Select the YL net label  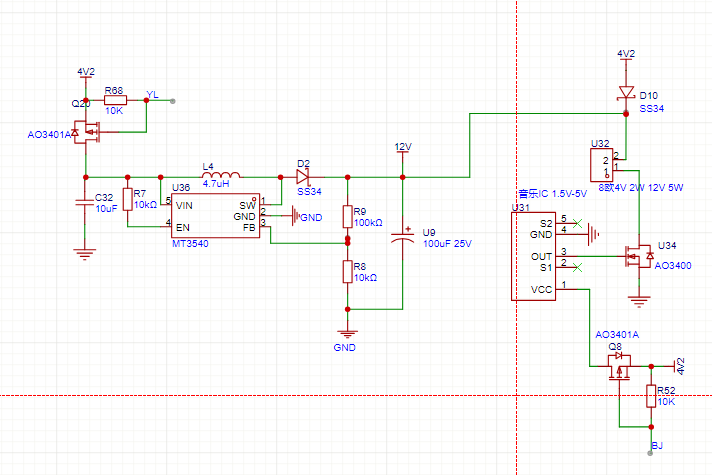tap(152, 94)
